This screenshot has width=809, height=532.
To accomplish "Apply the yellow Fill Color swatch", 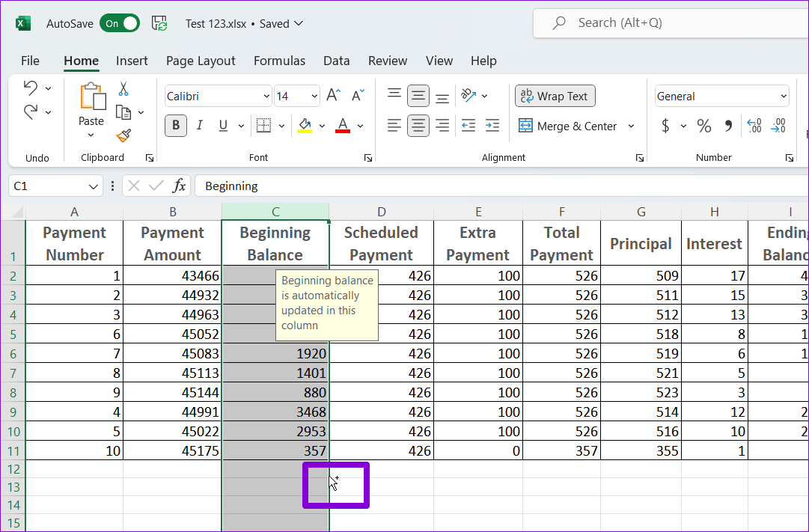I will coord(305,126).
